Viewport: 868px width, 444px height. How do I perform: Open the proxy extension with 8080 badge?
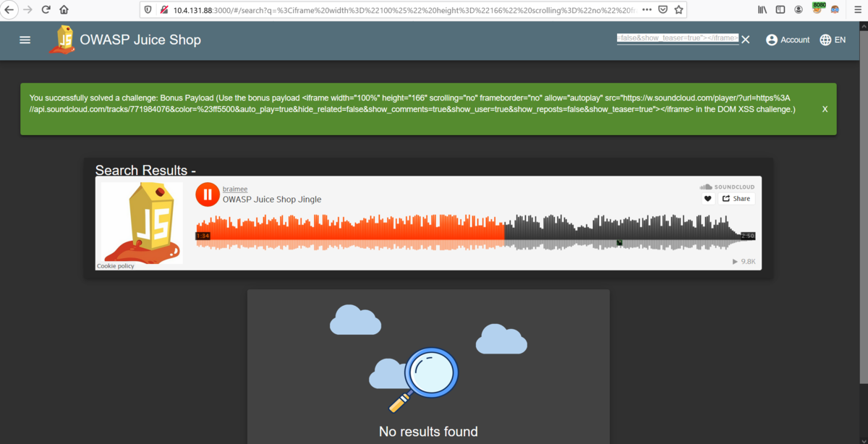[x=818, y=9]
